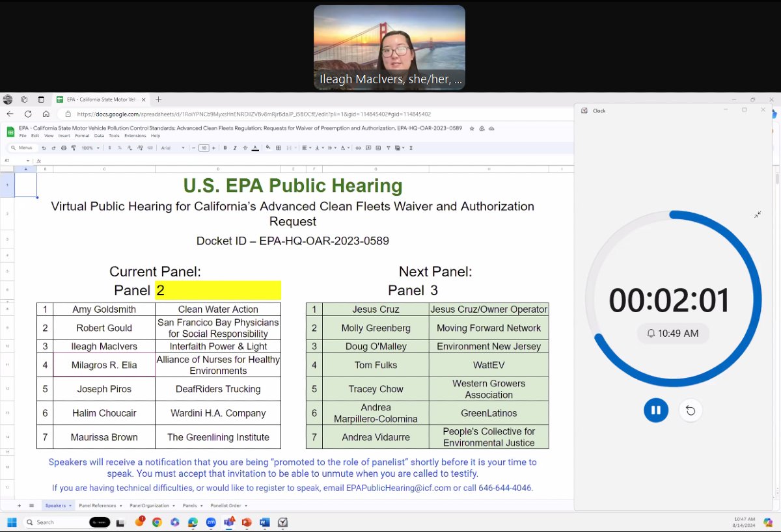Click the Google Sheets home icon
This screenshot has width=781, height=532.
tap(10, 131)
